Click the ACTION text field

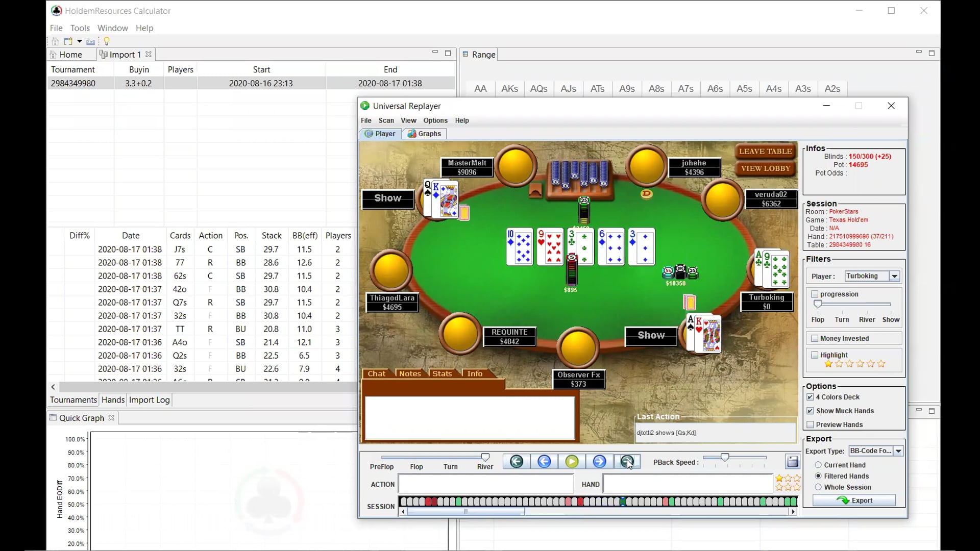click(486, 484)
